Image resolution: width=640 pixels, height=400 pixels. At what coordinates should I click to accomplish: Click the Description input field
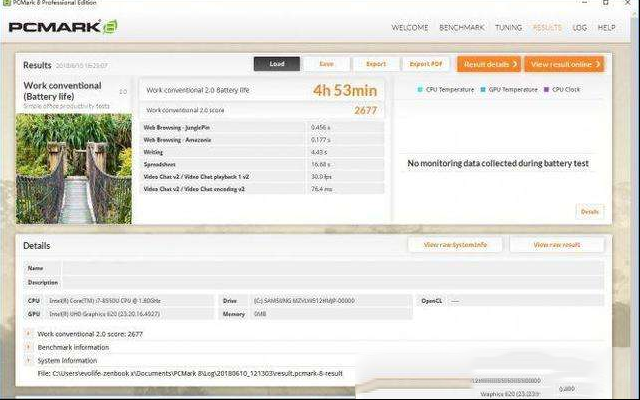333,282
